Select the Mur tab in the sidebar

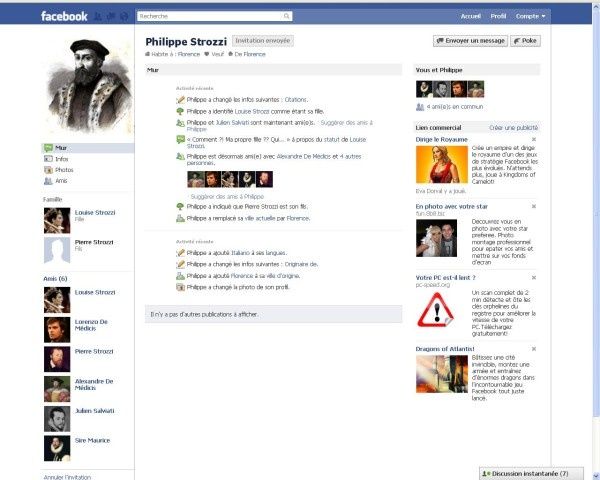tap(62, 147)
